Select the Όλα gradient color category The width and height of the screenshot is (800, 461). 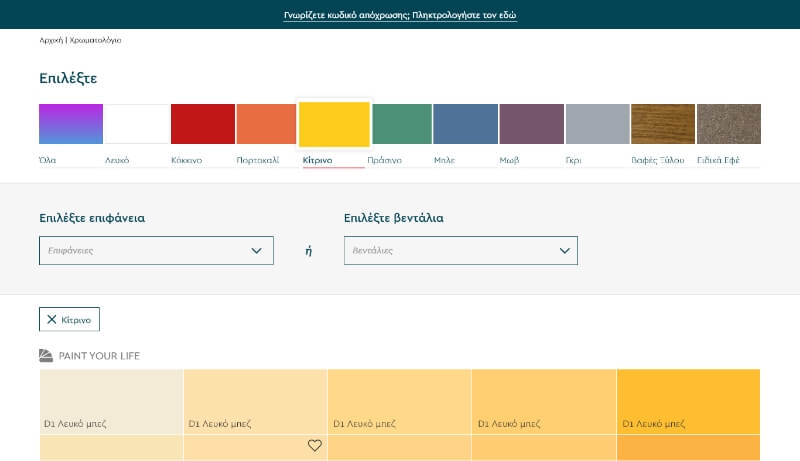70,124
